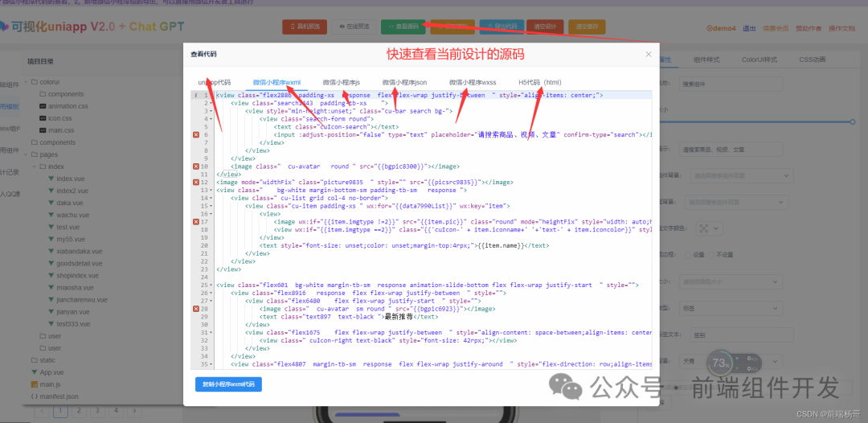This screenshot has width=868, height=423.
Task: Switch to the 微信小程序json tab
Action: [404, 83]
